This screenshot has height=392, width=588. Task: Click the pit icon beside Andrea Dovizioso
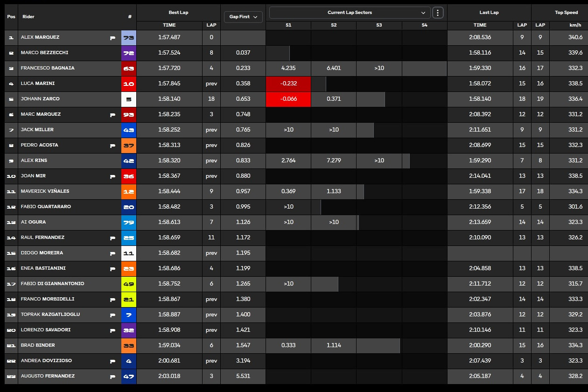(x=112, y=361)
